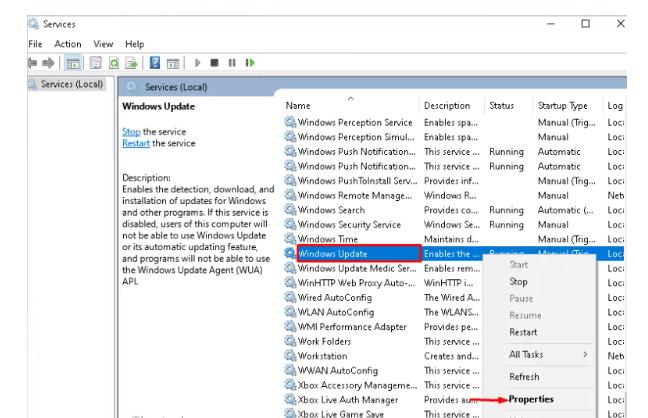Click the Restart the service link
The height and width of the screenshot is (418, 648).
coord(136,143)
